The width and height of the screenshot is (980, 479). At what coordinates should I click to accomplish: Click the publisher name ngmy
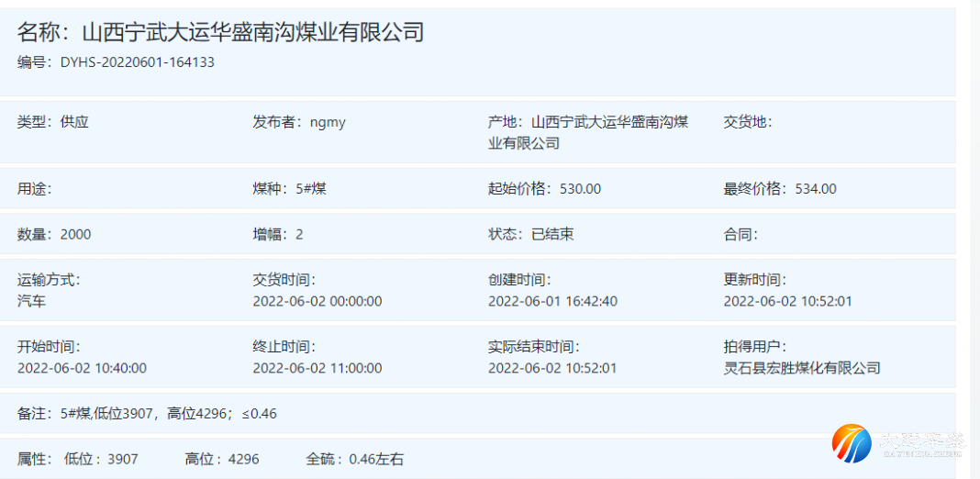point(328,122)
